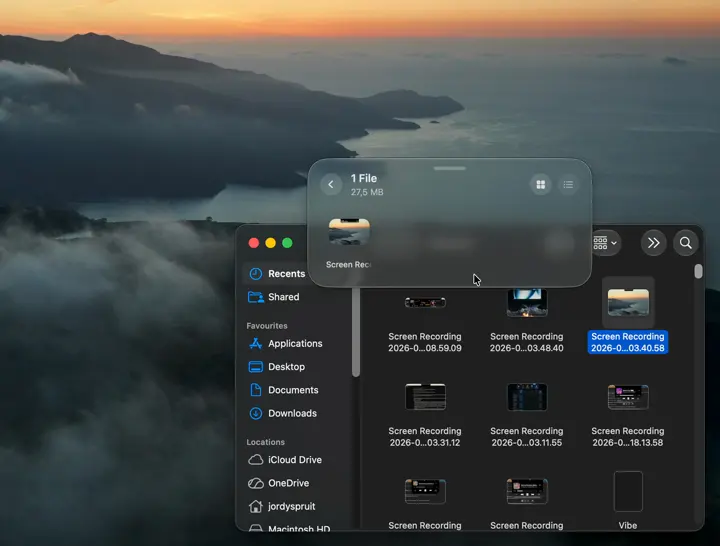Select the Vibe file thumbnail
This screenshot has height=546, width=720.
[x=628, y=491]
